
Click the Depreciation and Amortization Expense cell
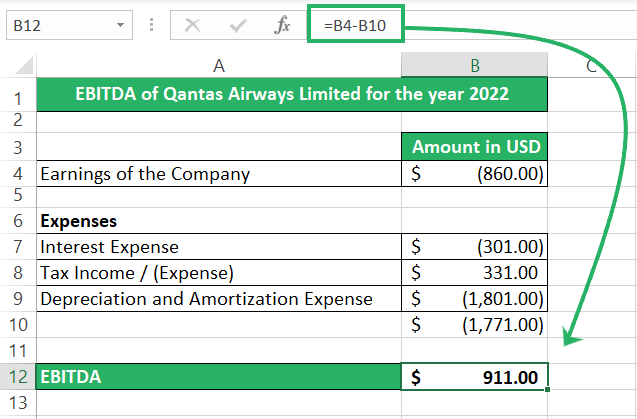pyautogui.click(x=218, y=299)
